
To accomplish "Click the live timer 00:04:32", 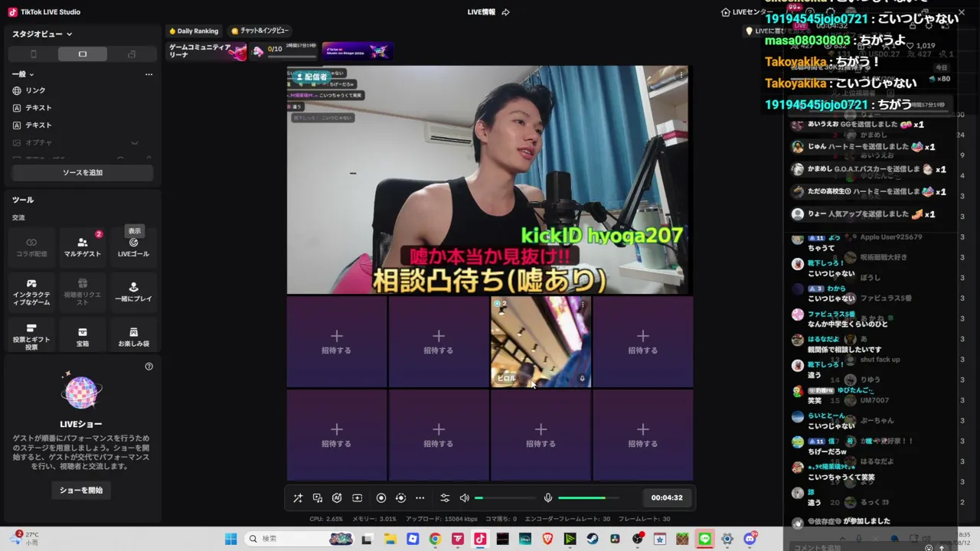I will (667, 497).
